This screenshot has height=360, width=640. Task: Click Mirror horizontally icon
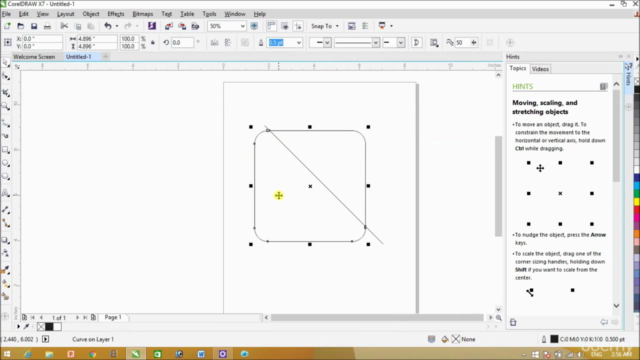214,42
